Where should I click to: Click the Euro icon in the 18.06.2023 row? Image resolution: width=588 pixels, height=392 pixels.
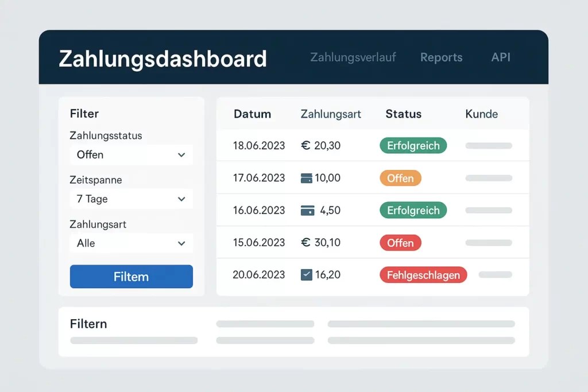coord(305,145)
